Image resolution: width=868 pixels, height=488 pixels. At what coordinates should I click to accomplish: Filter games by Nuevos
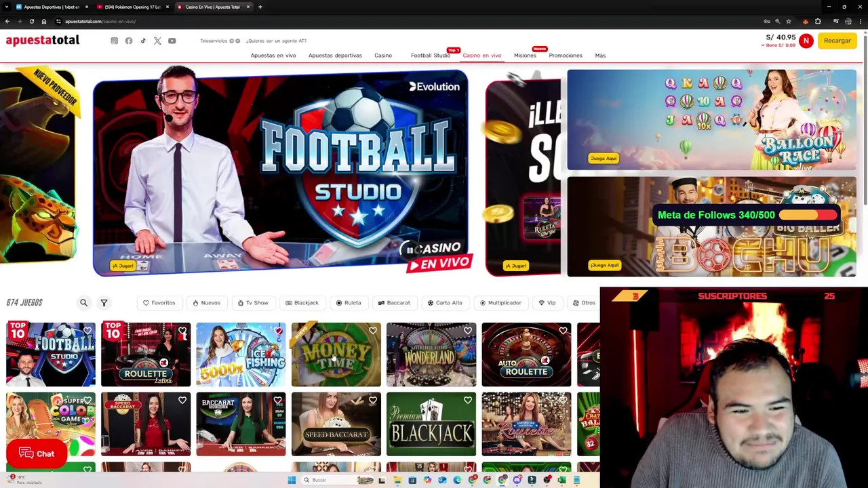point(206,303)
